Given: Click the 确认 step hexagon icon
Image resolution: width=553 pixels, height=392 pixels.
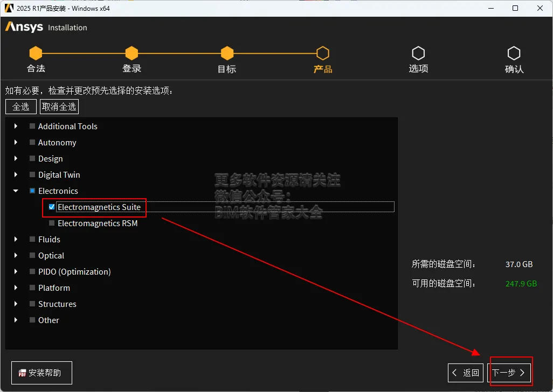Looking at the screenshot, I should [x=514, y=53].
